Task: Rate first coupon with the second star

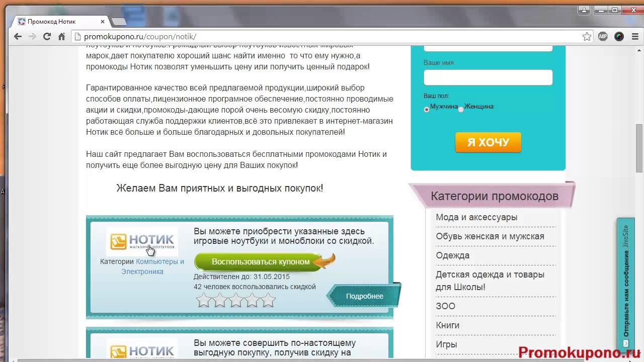Action: [x=220, y=301]
